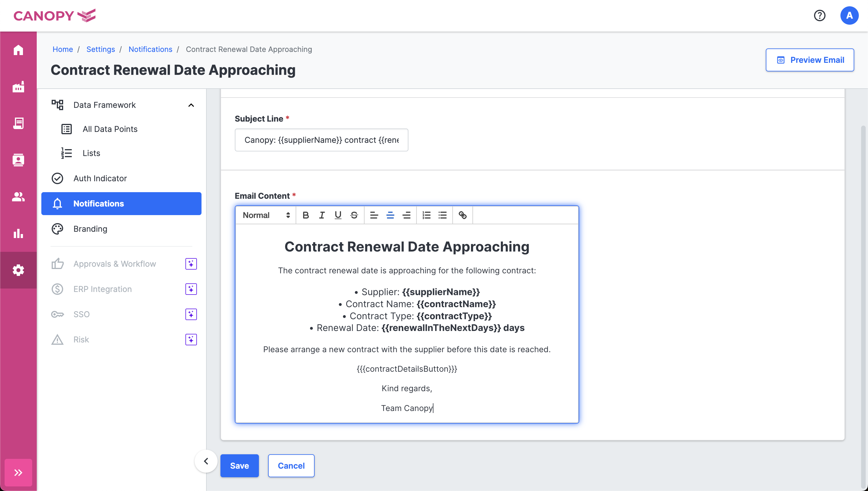This screenshot has height=491, width=868.
Task: Open help question mark icon
Action: coord(819,15)
